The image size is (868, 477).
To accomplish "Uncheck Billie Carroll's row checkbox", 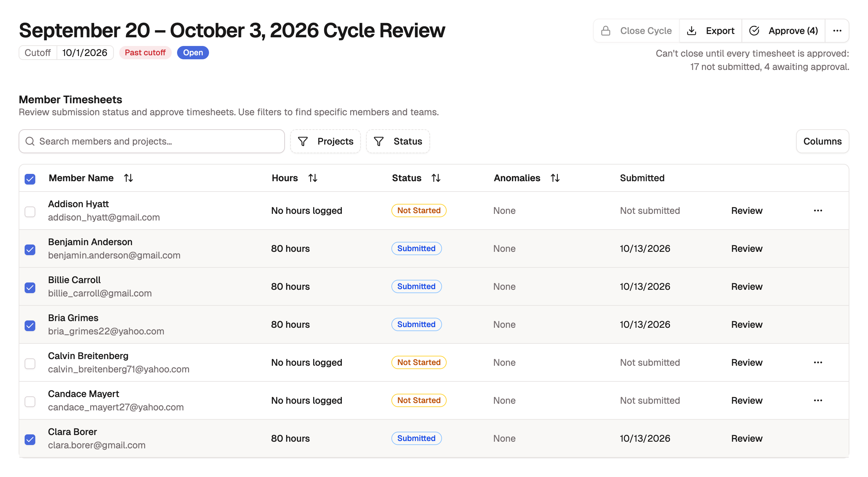I will pyautogui.click(x=30, y=288).
